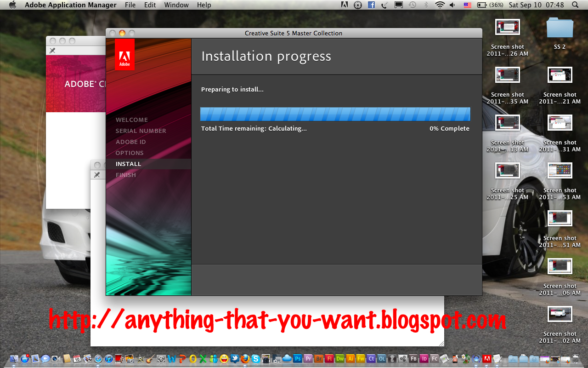Image resolution: width=588 pixels, height=368 pixels.
Task: Open iCal calendar in the dock
Action: 77,359
